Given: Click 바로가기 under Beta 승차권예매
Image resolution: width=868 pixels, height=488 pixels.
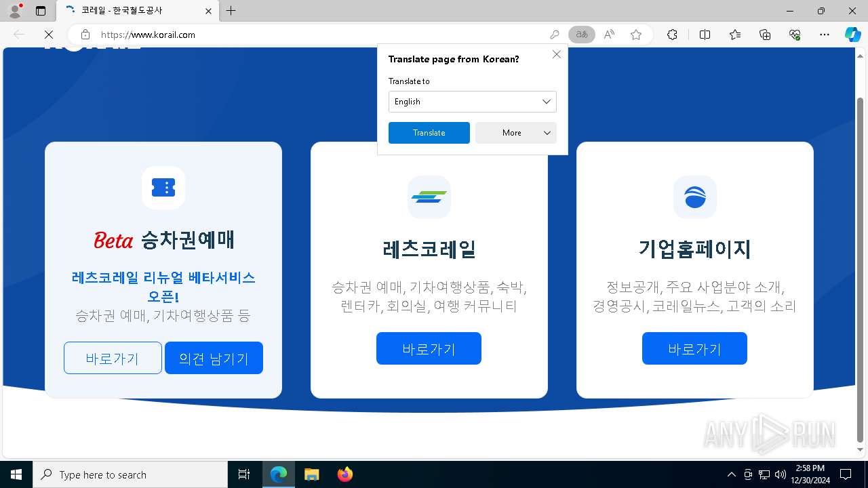Looking at the screenshot, I should [x=113, y=358].
